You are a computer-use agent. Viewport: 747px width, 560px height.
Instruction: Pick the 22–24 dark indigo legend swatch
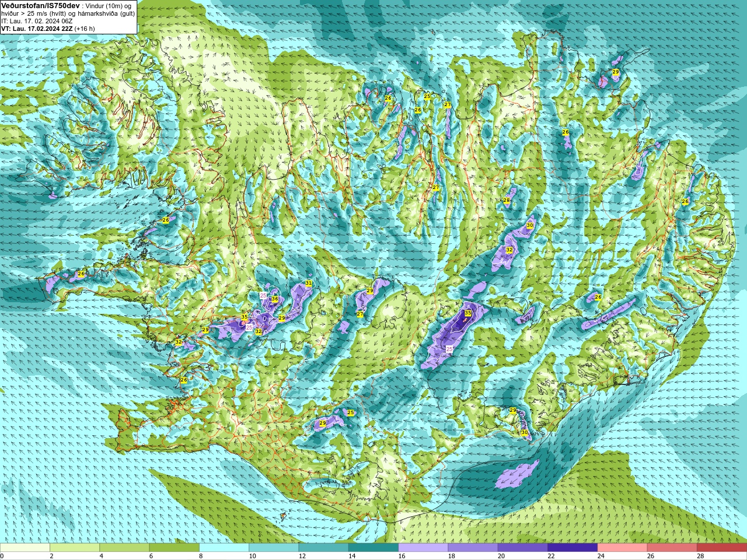coord(573,548)
